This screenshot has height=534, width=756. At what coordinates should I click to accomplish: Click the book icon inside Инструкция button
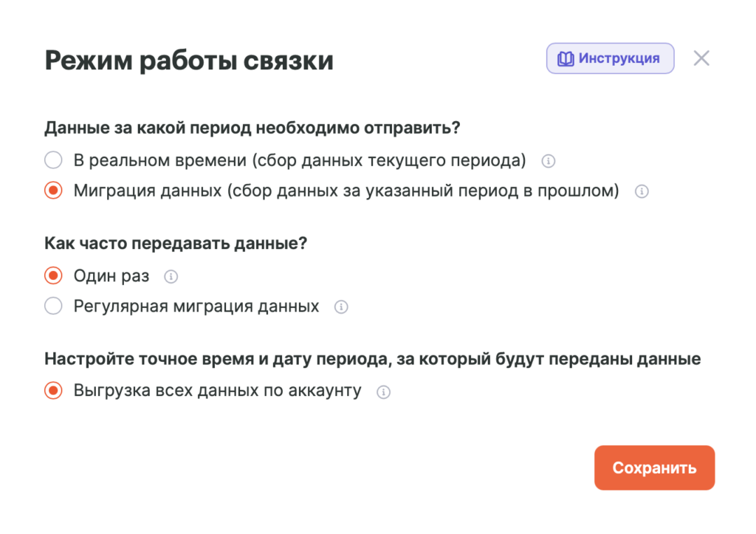[566, 59]
